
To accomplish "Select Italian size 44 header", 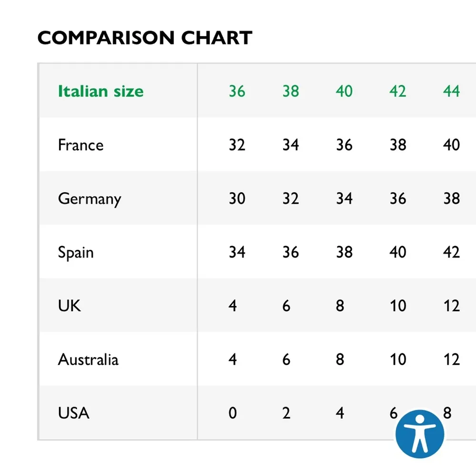I will (451, 91).
